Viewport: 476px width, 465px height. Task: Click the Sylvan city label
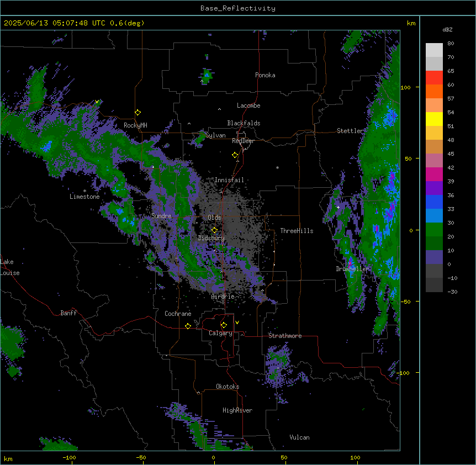(215, 136)
